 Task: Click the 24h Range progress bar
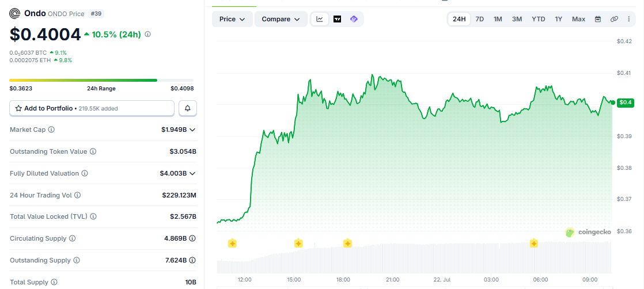click(x=101, y=80)
